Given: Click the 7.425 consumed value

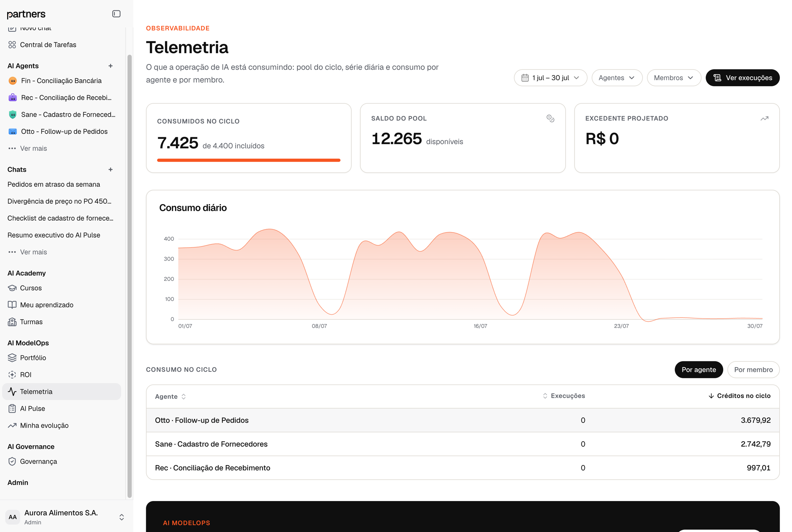Looking at the screenshot, I should tap(177, 143).
